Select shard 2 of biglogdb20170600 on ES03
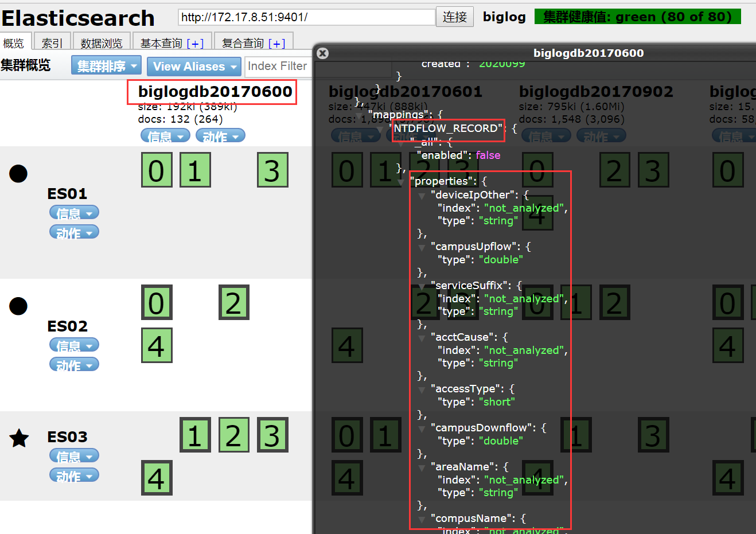 [233, 435]
